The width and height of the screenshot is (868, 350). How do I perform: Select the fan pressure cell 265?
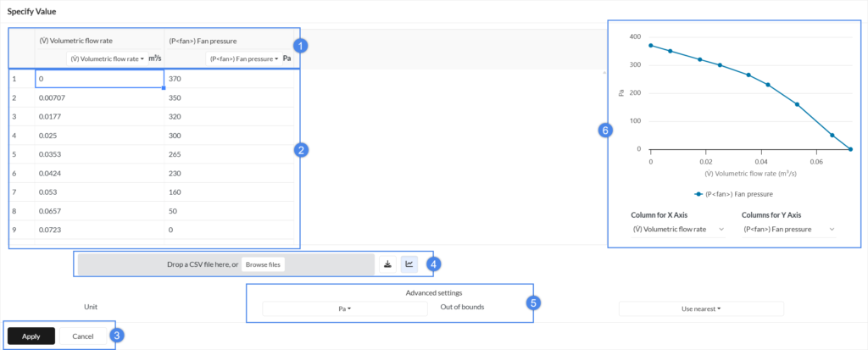[x=229, y=154]
